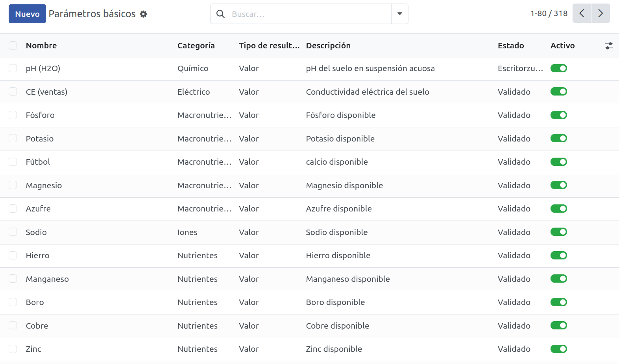Select the Sodio row checkbox
619x364 pixels.
13,232
